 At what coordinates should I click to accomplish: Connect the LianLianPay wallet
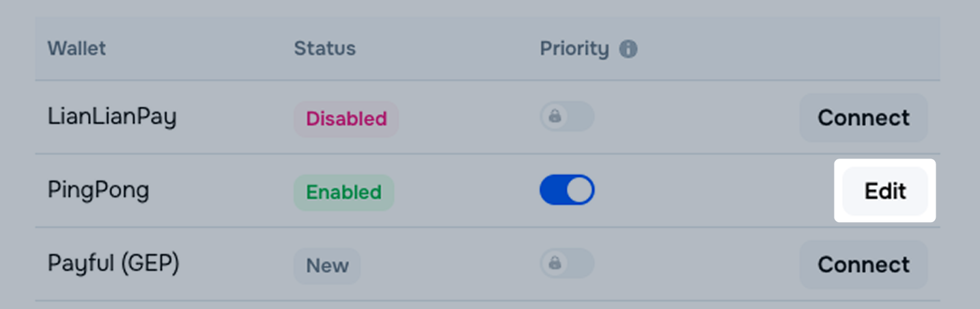point(863,118)
